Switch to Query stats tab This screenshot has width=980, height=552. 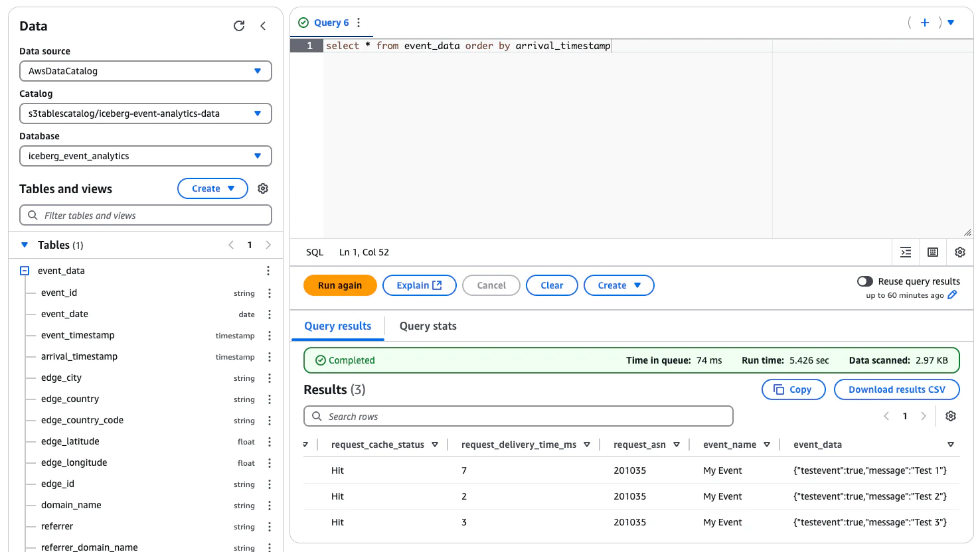tap(428, 326)
